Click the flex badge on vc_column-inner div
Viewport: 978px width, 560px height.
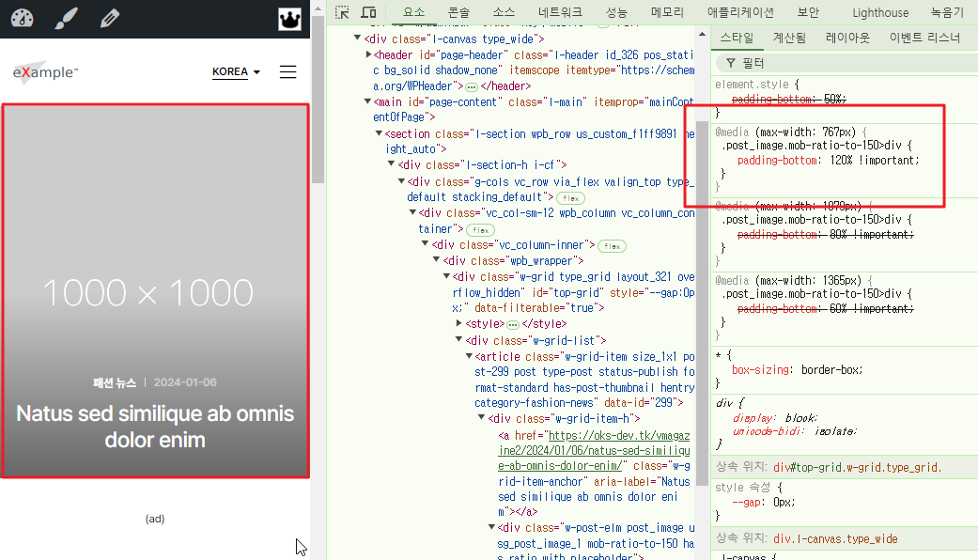[x=612, y=246]
